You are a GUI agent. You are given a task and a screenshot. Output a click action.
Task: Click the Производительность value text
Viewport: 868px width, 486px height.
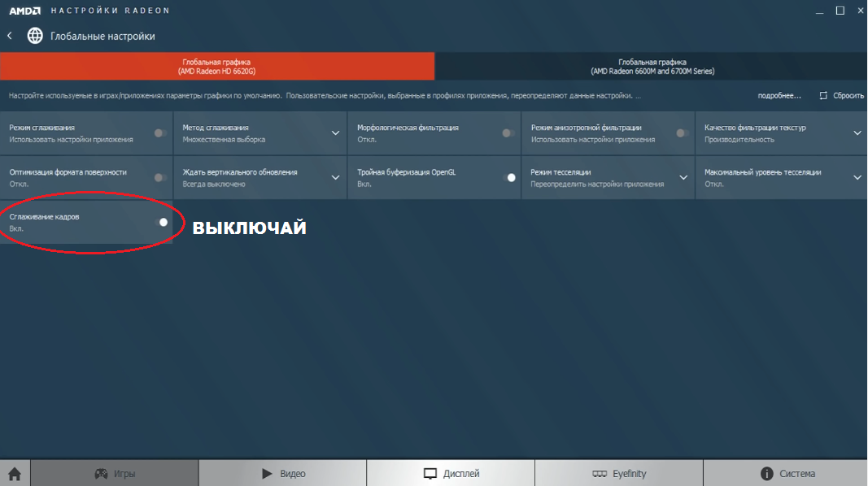point(739,140)
